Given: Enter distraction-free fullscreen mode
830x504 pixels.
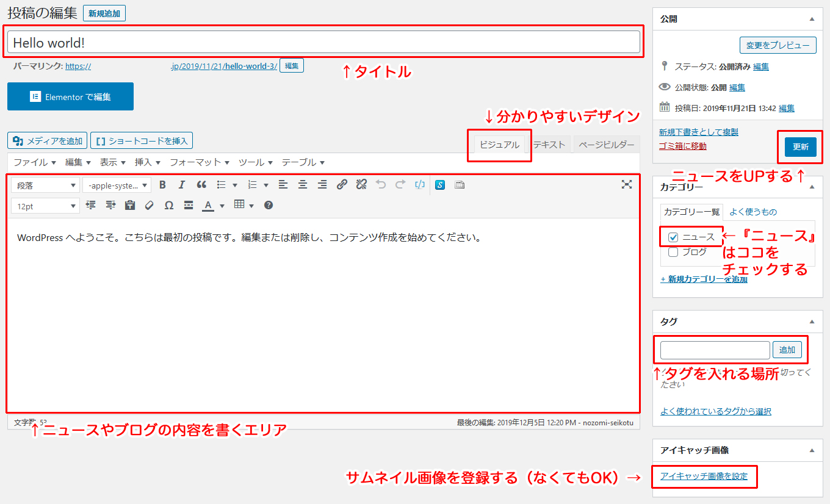Looking at the screenshot, I should 626,184.
